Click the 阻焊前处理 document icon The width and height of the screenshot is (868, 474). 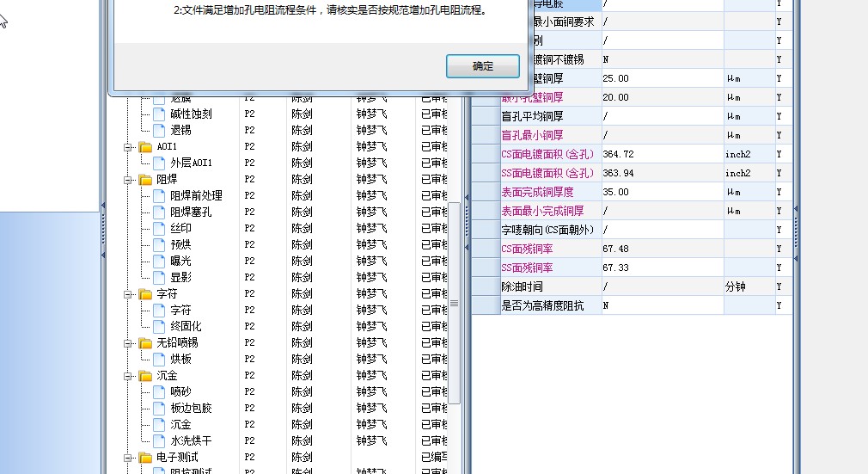[x=159, y=195]
